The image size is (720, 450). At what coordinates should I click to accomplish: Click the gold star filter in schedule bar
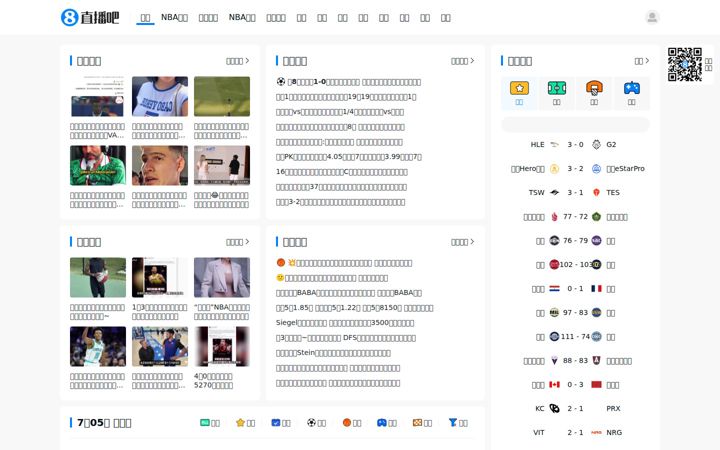(x=240, y=422)
